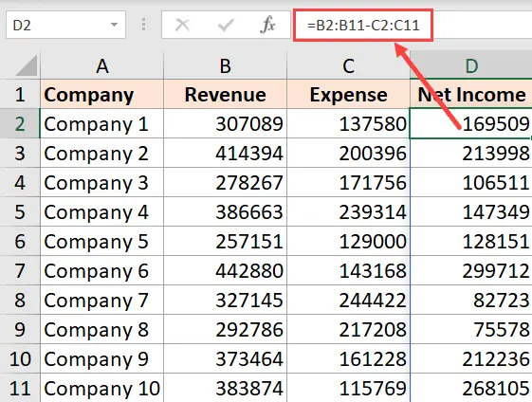Select column A header
This screenshot has height=402, width=532.
tap(101, 65)
